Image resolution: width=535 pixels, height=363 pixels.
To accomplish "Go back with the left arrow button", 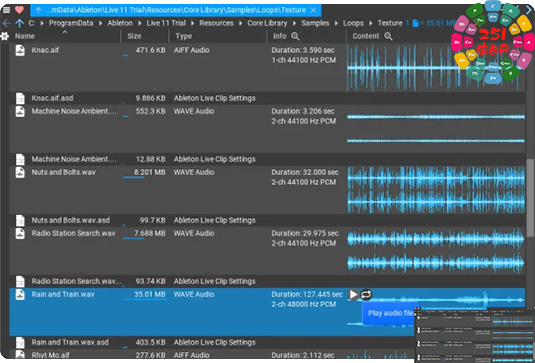I will coord(6,23).
